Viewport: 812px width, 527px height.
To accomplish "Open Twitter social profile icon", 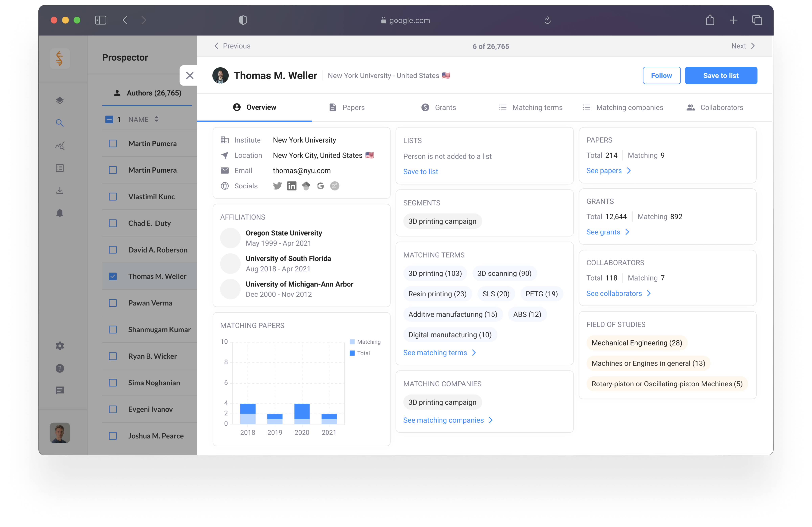I will tap(277, 186).
